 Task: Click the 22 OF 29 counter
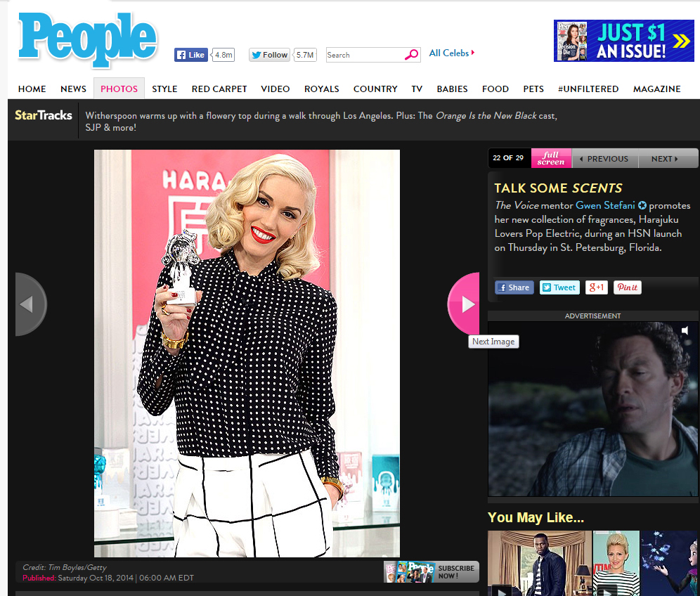coord(508,158)
